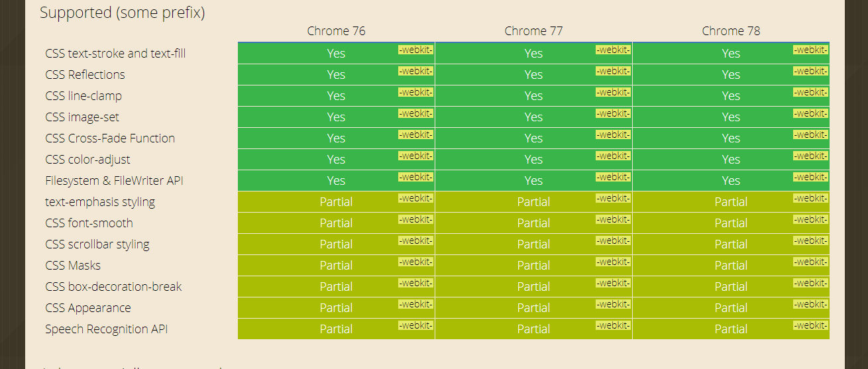
Task: Click the -webkit- badge for CSS Reflections in Chrome 76
Action: pos(415,71)
